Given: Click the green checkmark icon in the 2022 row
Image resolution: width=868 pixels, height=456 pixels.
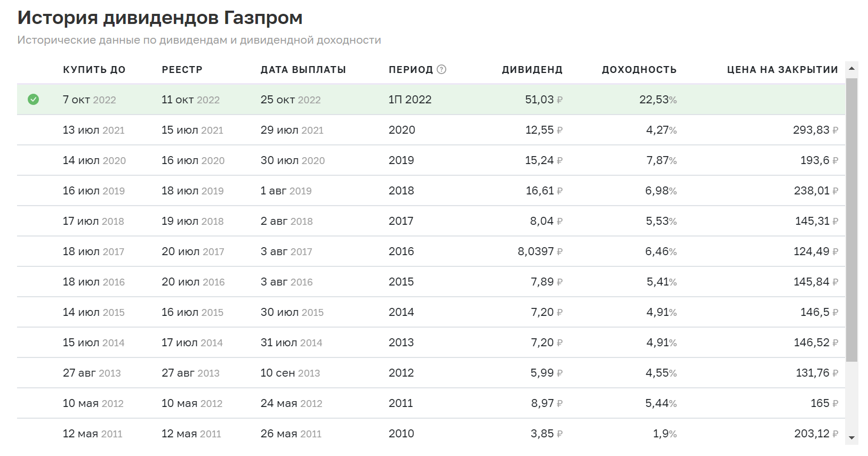Looking at the screenshot, I should click(33, 99).
